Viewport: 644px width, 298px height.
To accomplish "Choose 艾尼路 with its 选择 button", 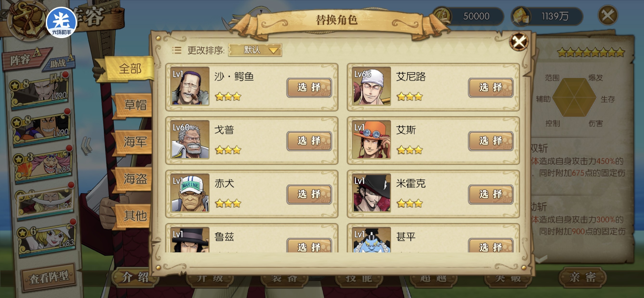I will (491, 87).
